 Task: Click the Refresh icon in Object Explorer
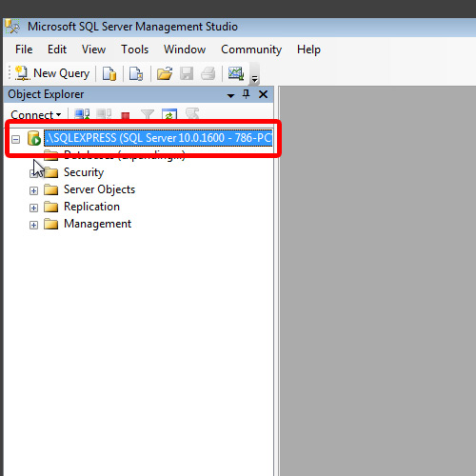coord(169,114)
